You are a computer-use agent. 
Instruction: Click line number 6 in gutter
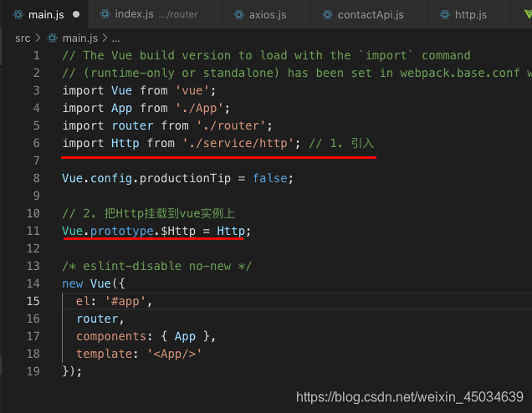pos(36,143)
